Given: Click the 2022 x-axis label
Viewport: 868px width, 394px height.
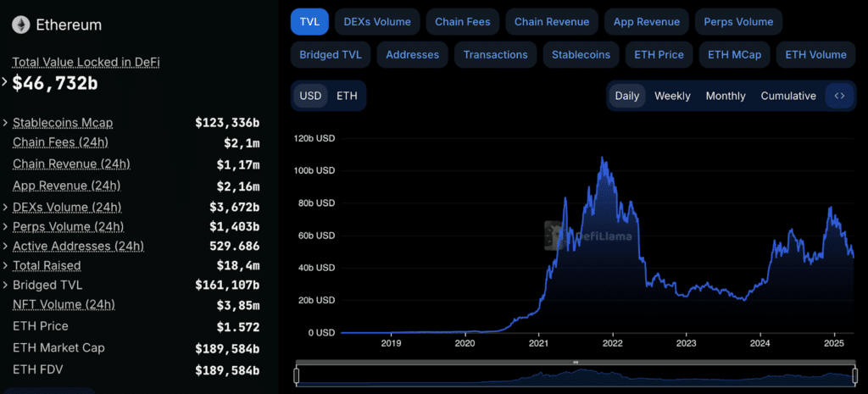Looking at the screenshot, I should click(x=612, y=342).
